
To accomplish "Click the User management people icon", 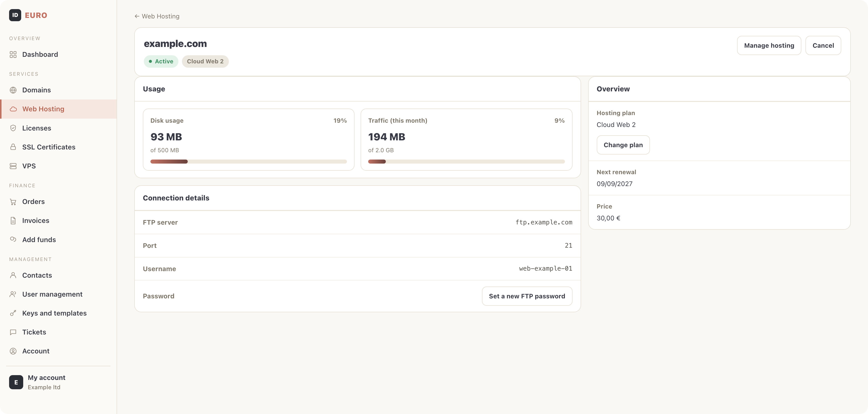I will click(x=13, y=294).
